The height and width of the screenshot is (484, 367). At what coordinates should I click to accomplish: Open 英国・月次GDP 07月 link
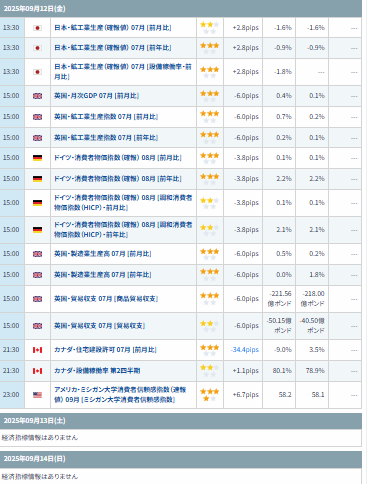coord(96,96)
